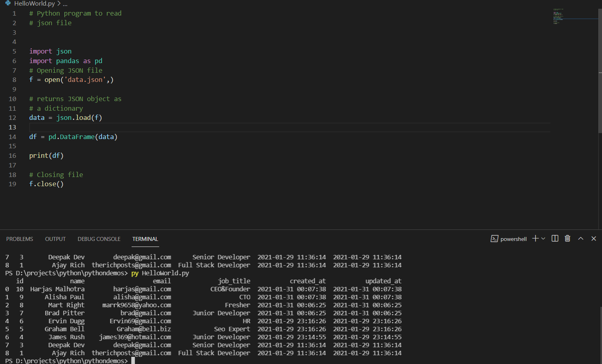This screenshot has height=364, width=602.
Task: Open a new terminal with the plus icon
Action: pos(535,239)
